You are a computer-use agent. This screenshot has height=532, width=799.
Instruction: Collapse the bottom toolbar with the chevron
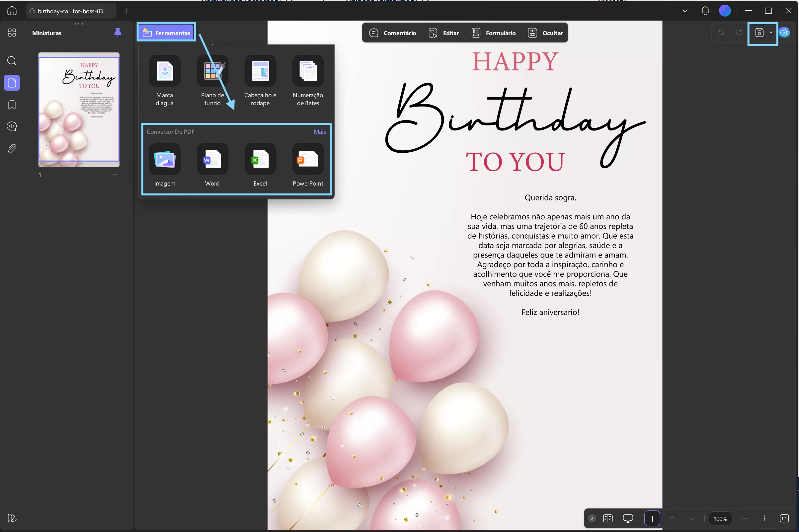point(592,518)
